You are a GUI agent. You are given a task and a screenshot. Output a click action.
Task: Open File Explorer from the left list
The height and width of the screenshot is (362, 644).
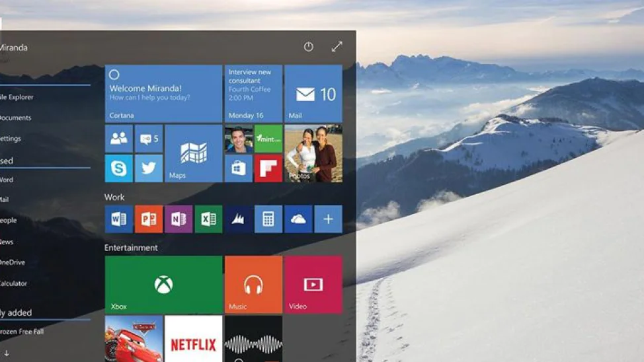click(x=17, y=97)
